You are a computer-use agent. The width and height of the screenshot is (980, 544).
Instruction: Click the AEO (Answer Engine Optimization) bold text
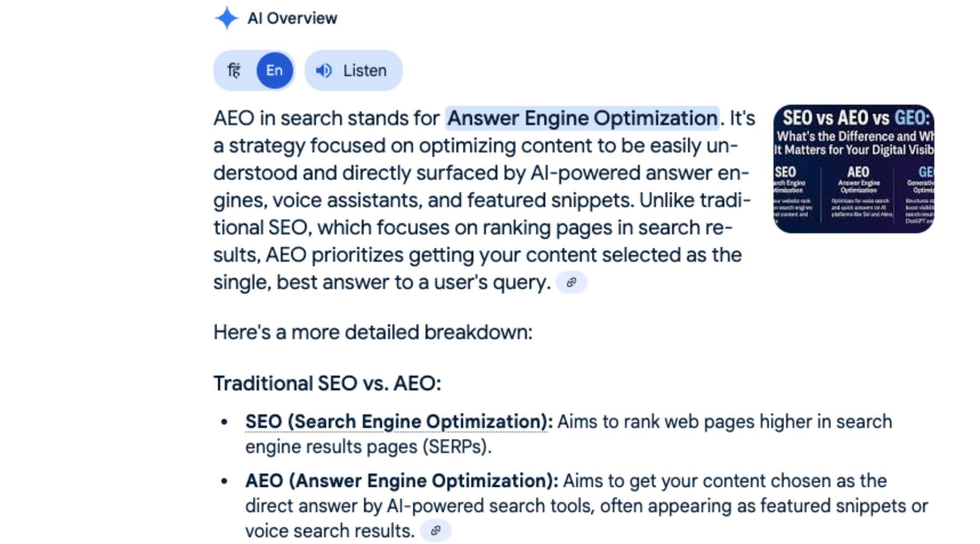(401, 480)
